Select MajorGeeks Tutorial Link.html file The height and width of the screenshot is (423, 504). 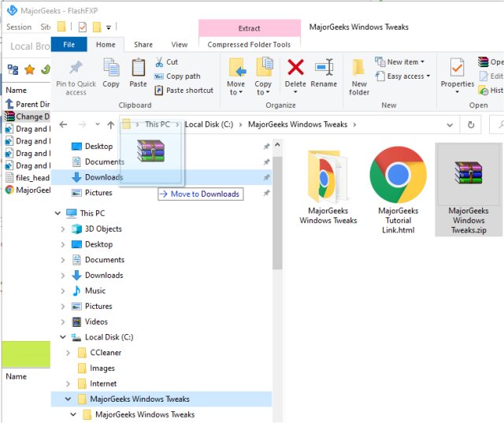click(x=398, y=190)
